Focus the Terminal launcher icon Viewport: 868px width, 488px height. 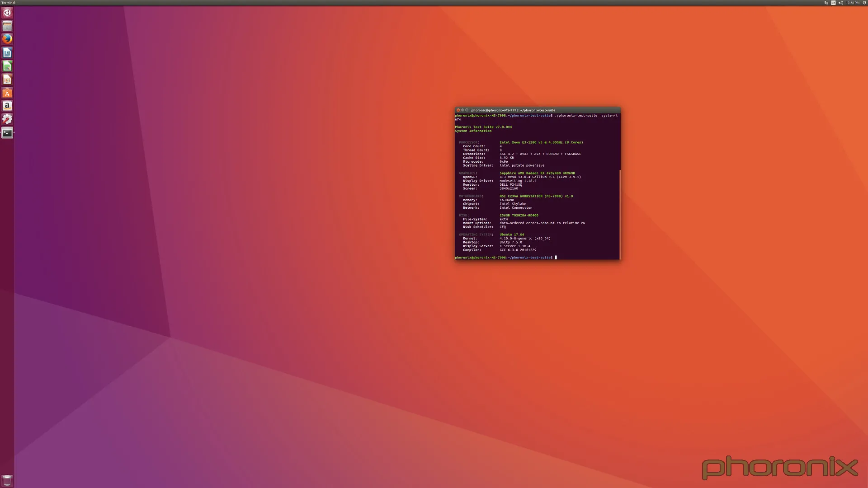pos(7,133)
